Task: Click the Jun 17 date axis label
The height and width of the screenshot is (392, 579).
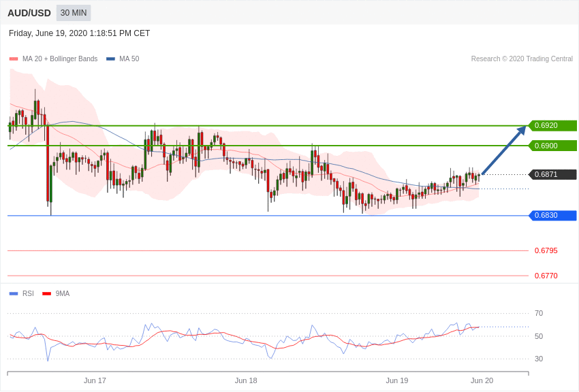Action: point(95,380)
